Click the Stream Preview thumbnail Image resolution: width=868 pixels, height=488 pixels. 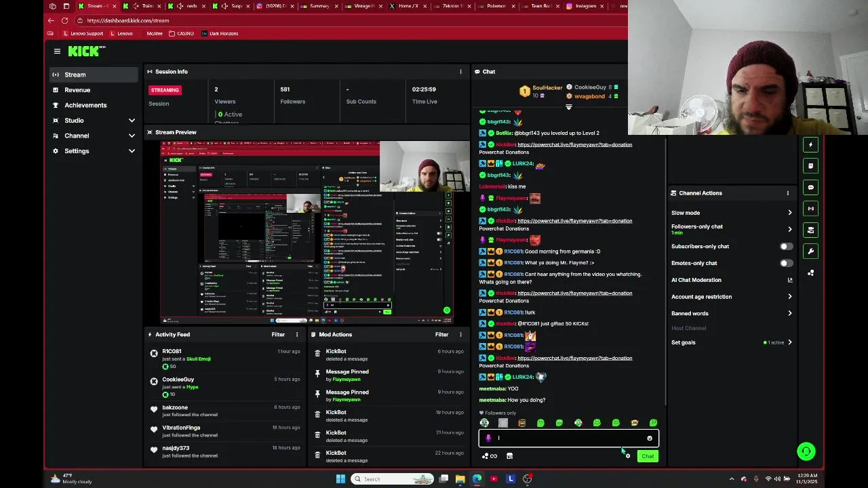tap(307, 232)
